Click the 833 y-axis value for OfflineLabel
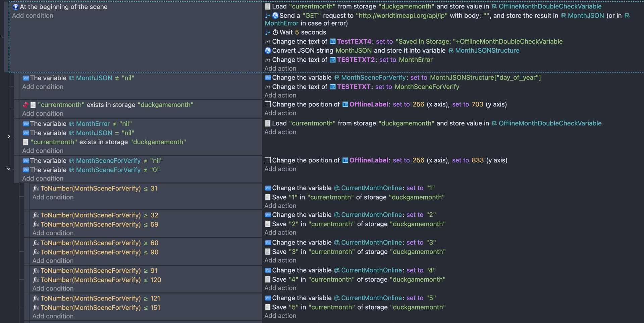 click(478, 160)
